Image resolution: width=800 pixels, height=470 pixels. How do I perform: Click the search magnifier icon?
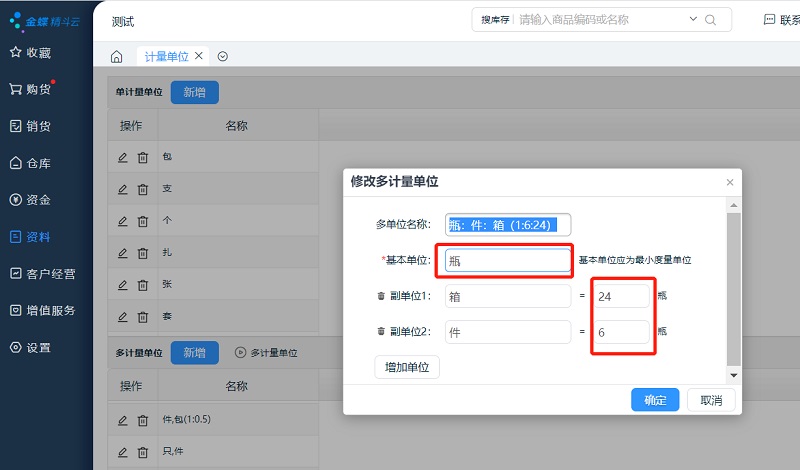711,20
